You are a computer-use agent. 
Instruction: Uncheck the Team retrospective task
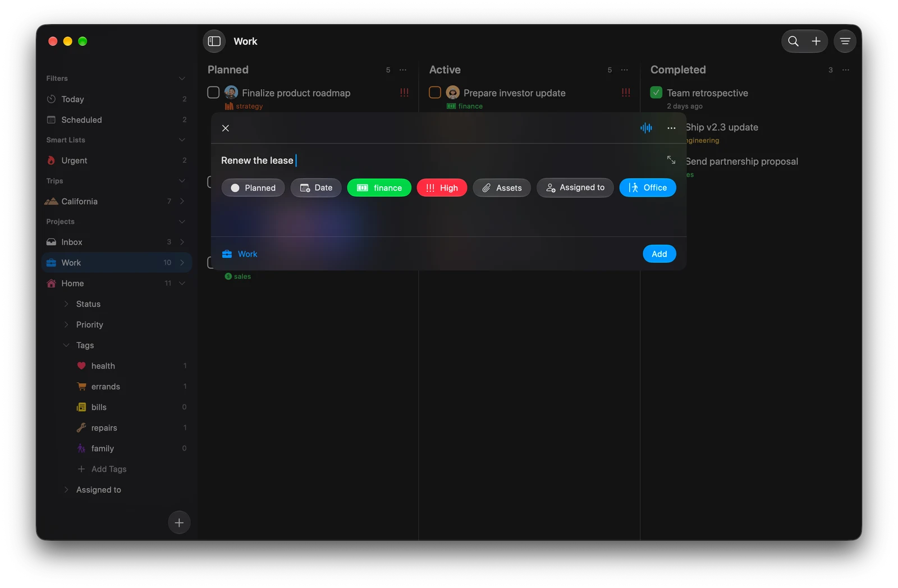656,92
